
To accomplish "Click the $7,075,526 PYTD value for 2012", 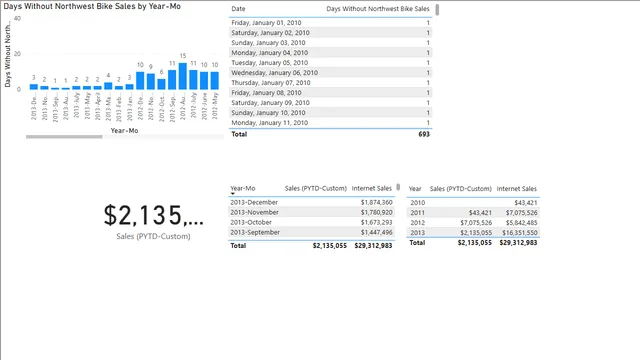I will tap(476, 223).
